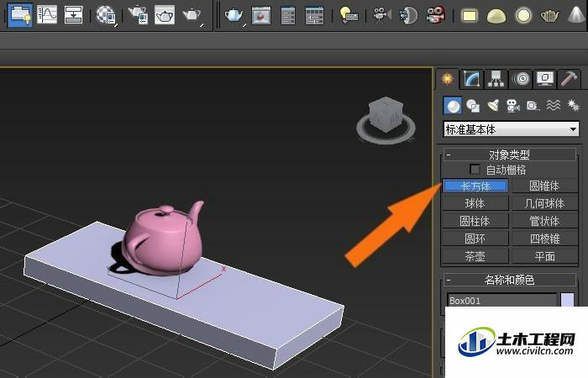Click the Box001 object name field
The height and width of the screenshot is (378, 588).
click(501, 301)
